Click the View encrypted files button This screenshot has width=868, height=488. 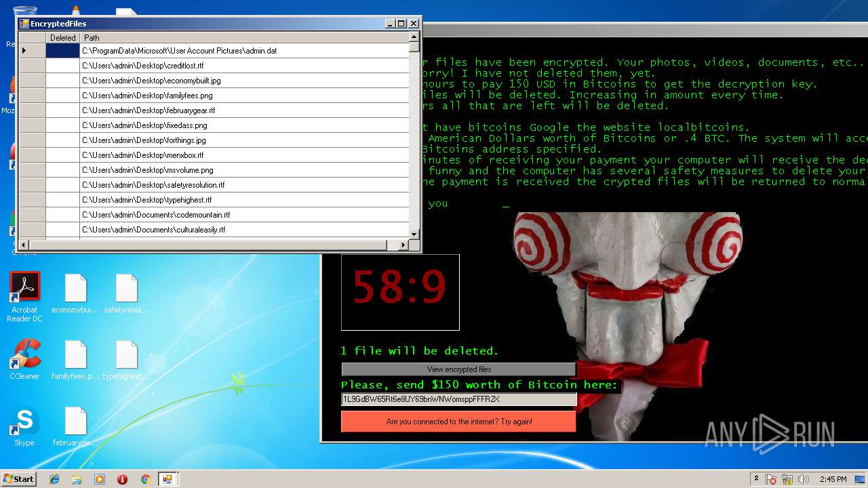pos(458,369)
